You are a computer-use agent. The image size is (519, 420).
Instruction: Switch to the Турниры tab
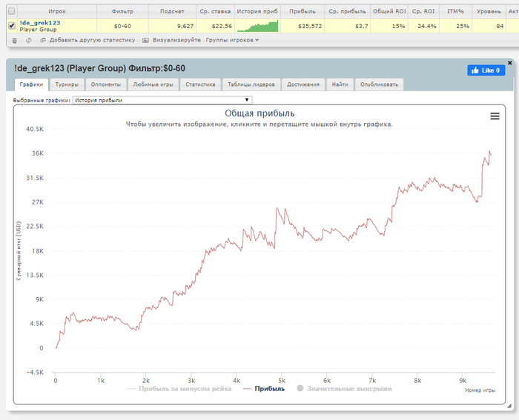[67, 84]
